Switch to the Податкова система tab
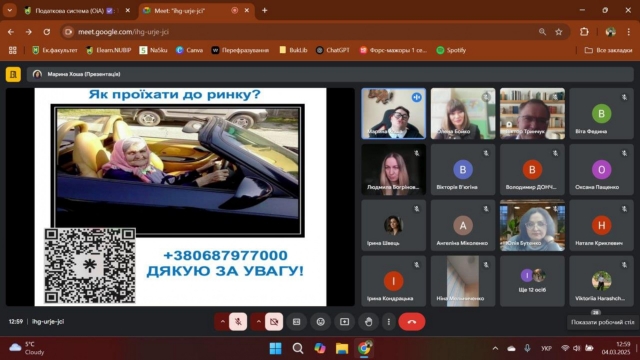The width and height of the screenshot is (640, 360). click(78, 11)
